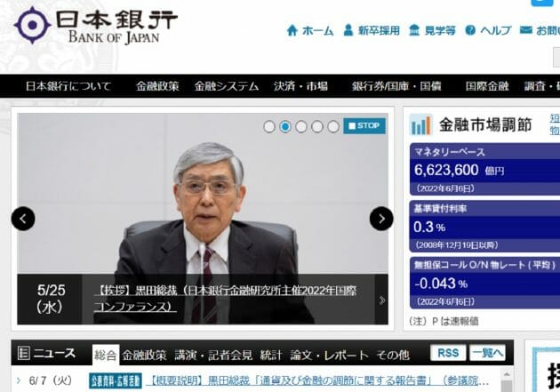The height and width of the screenshot is (392, 560).
Task: Select the third slideshow dot
Action: pos(301,126)
